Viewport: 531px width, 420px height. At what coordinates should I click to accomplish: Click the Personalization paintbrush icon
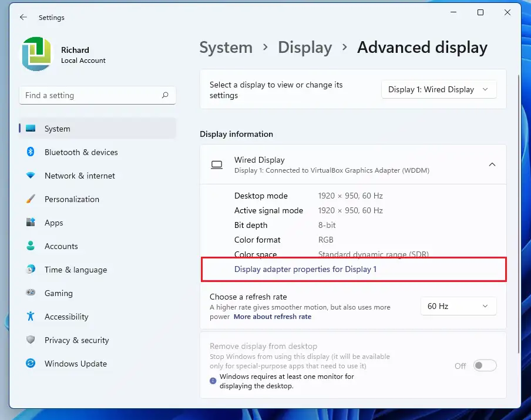tap(31, 199)
